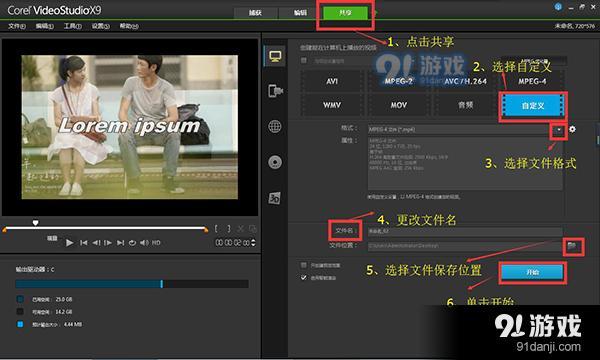Click the globe icon near window controls
This screenshot has width=600, height=360.
coord(558,7)
